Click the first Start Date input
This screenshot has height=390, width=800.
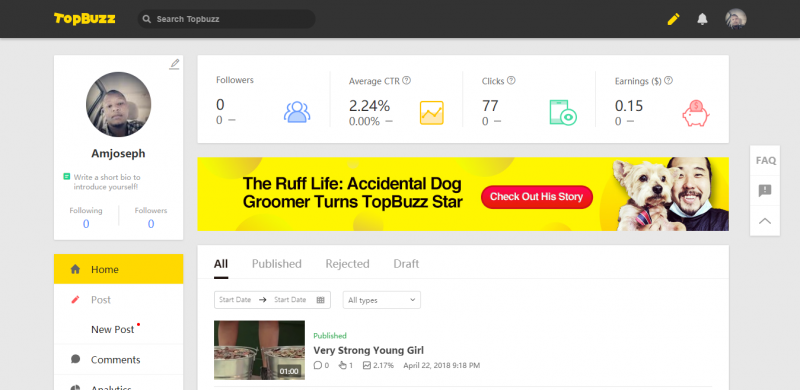(x=235, y=300)
